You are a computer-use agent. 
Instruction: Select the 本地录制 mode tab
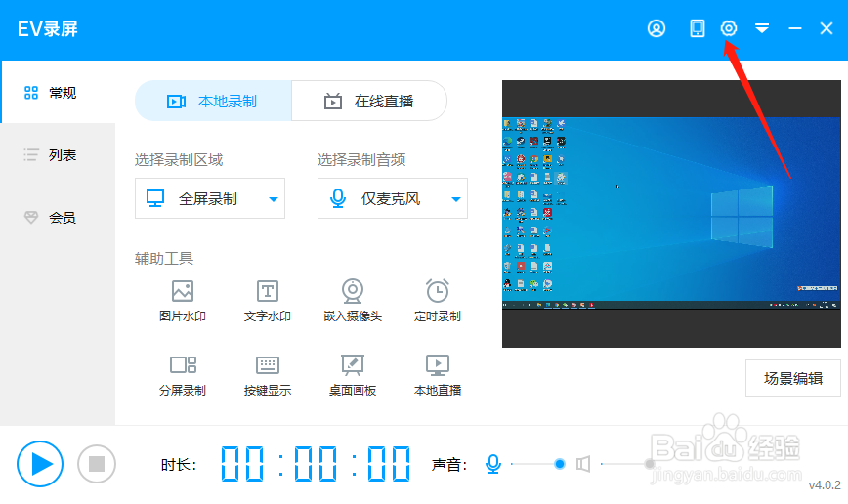(213, 102)
